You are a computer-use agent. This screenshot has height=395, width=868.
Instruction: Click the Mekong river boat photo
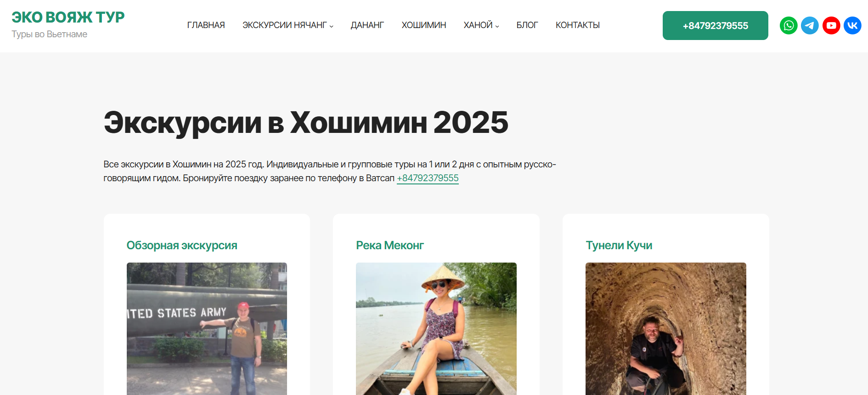tap(436, 329)
